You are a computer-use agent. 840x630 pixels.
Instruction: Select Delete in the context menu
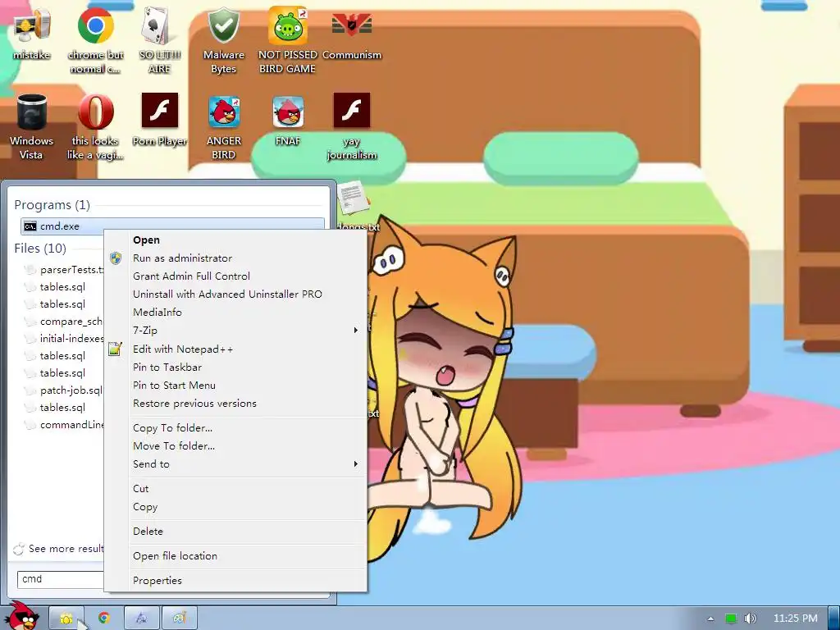(x=148, y=532)
